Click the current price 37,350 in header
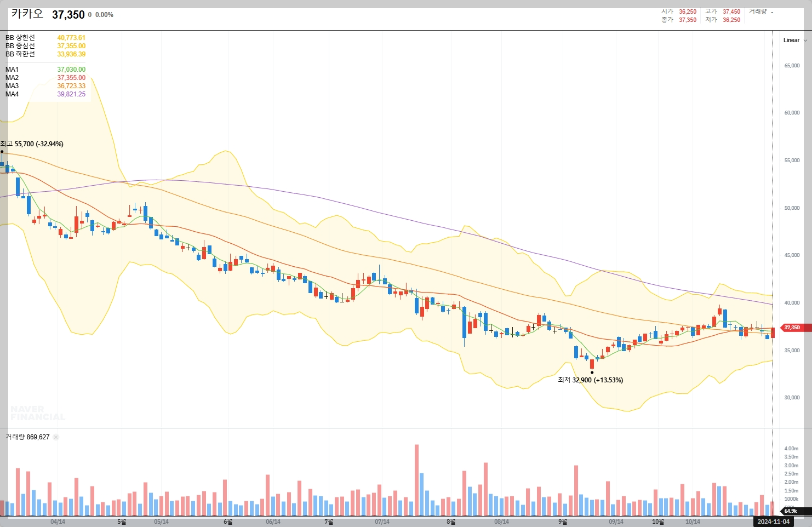Image resolution: width=812 pixels, height=527 pixels. pyautogui.click(x=68, y=15)
